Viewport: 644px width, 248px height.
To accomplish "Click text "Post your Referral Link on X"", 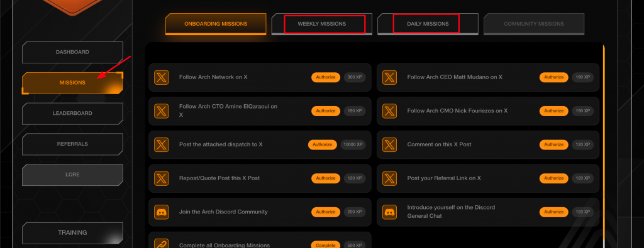I will tap(444, 178).
